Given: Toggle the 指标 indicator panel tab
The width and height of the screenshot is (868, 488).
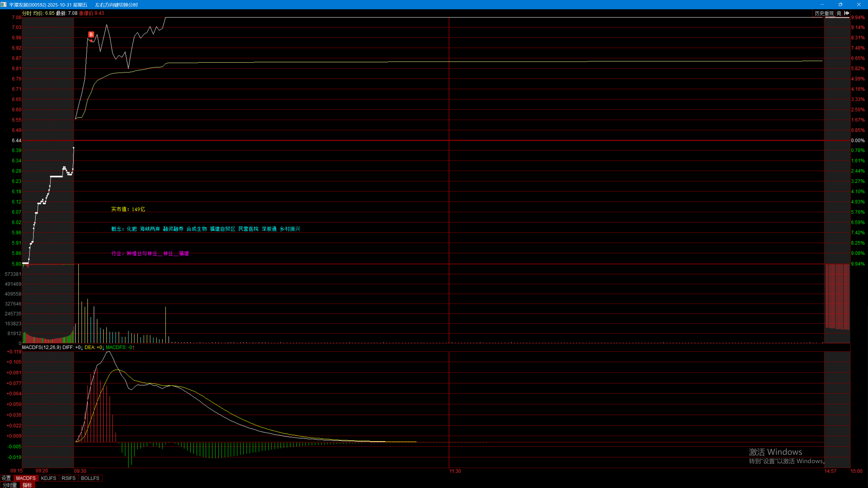Looking at the screenshot, I should coord(27,485).
